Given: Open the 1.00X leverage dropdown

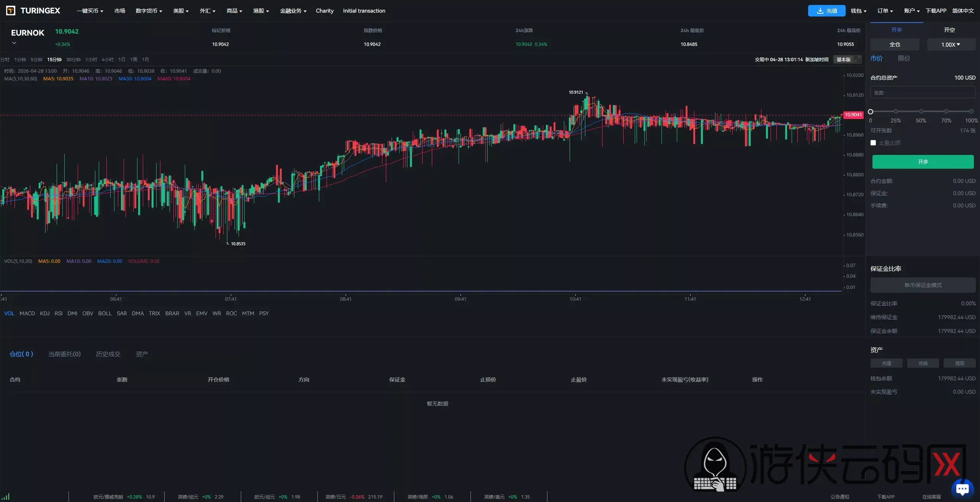Looking at the screenshot, I should (x=951, y=44).
